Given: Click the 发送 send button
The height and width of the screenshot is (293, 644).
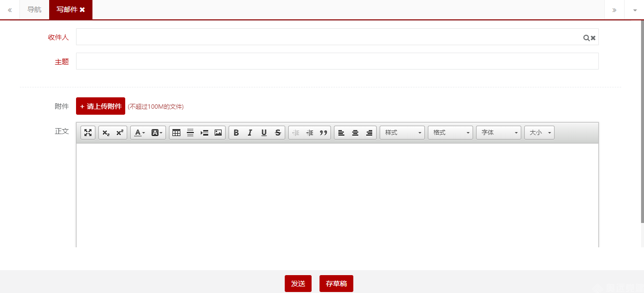Looking at the screenshot, I should [298, 284].
